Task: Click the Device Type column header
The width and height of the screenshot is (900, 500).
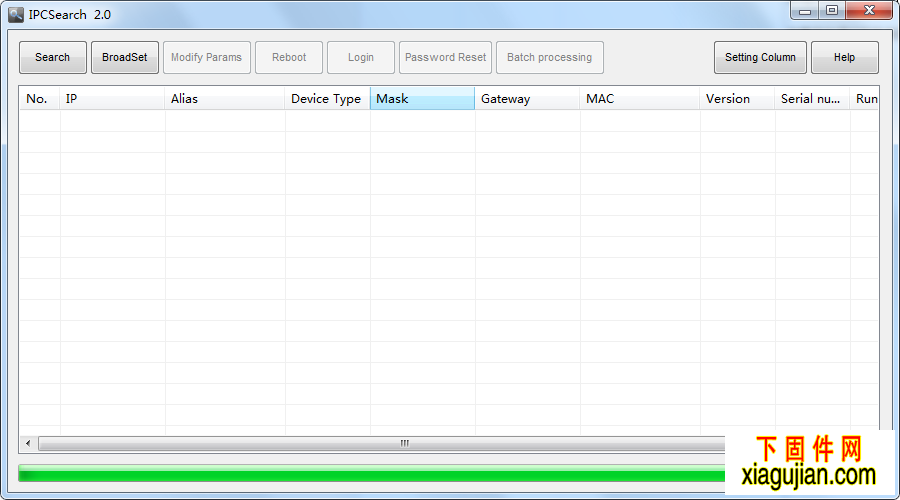Action: (327, 99)
